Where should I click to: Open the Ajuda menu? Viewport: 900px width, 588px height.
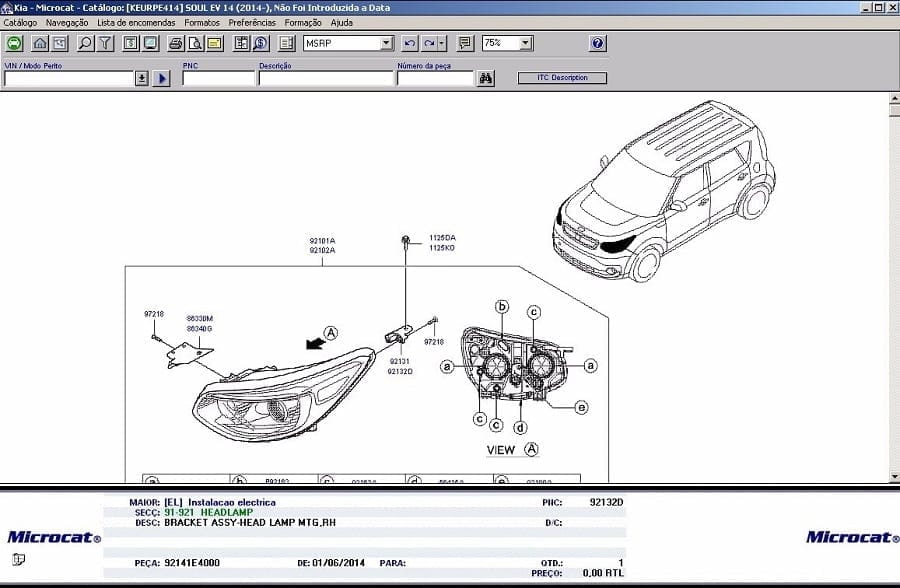[342, 23]
